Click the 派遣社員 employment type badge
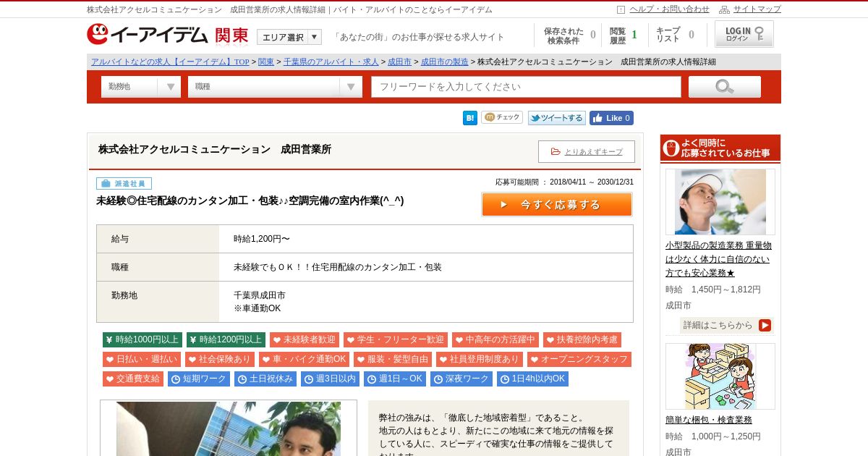 [124, 184]
